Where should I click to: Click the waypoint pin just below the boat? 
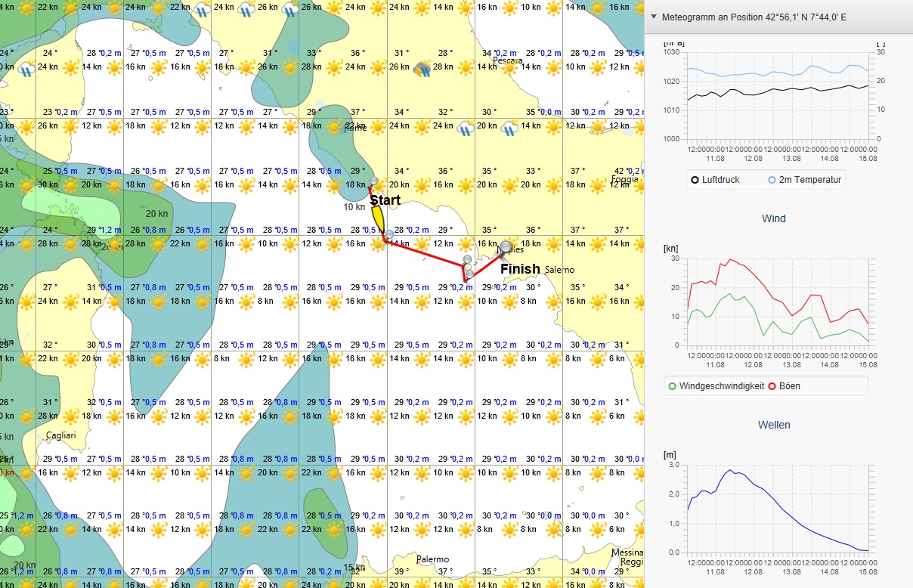388,235
